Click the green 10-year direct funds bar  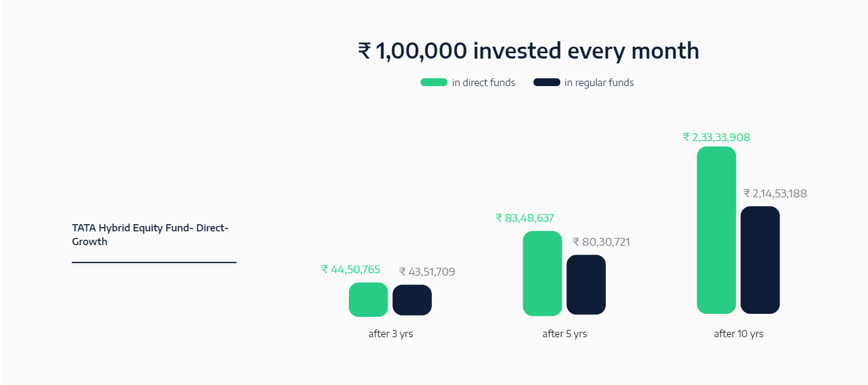(x=716, y=230)
